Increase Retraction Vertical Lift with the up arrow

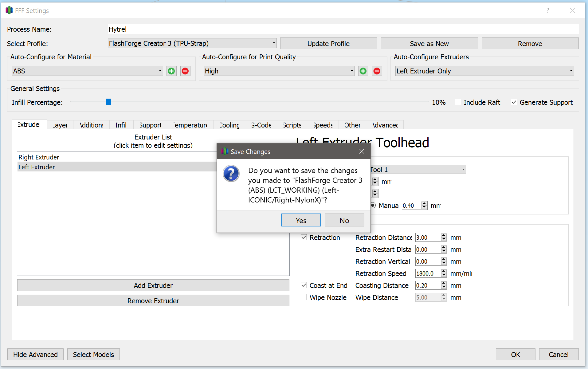(444, 259)
